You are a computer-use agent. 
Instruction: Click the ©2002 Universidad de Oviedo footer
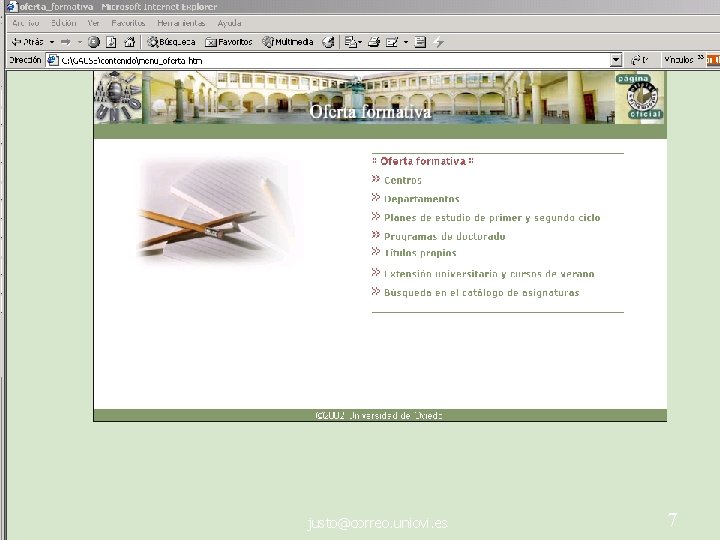coord(379,416)
